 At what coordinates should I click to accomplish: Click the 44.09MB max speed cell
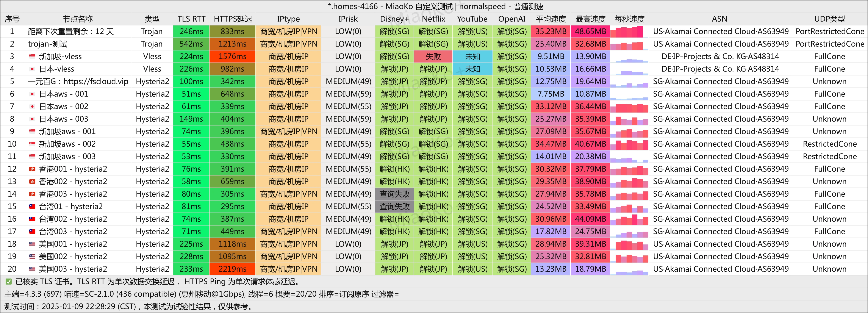coord(590,219)
